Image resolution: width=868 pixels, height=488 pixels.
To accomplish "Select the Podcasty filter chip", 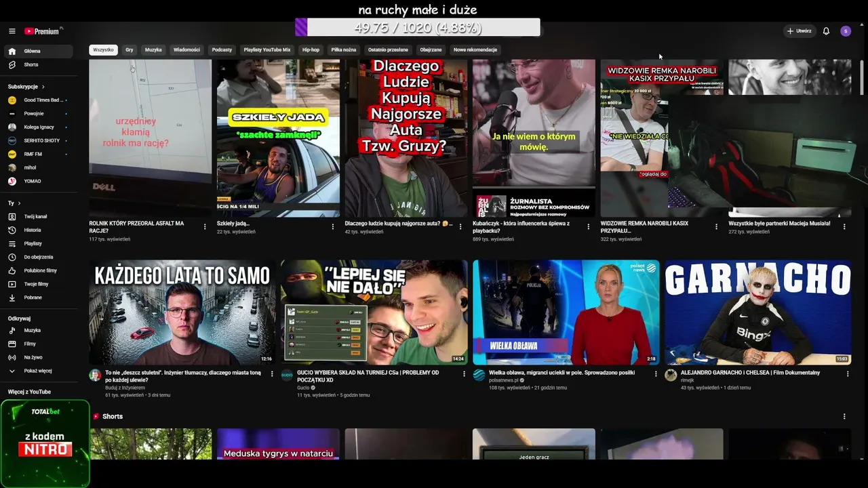I will (x=222, y=49).
